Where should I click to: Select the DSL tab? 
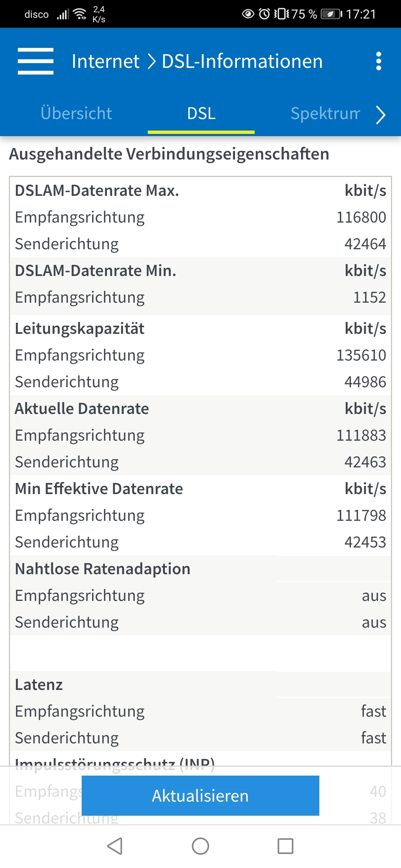click(x=201, y=114)
